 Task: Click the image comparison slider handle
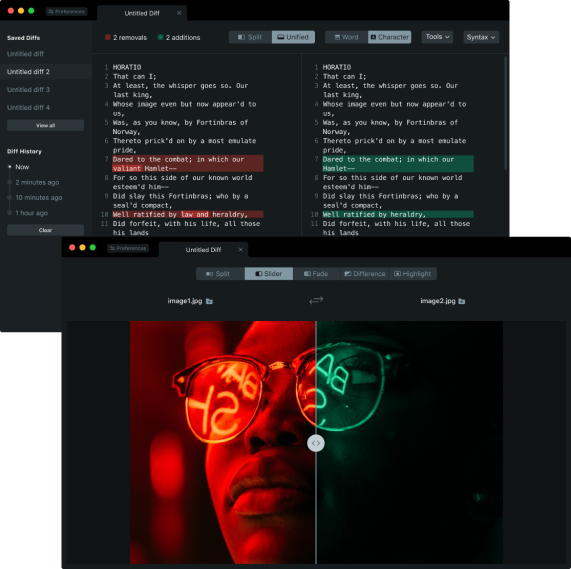point(316,443)
